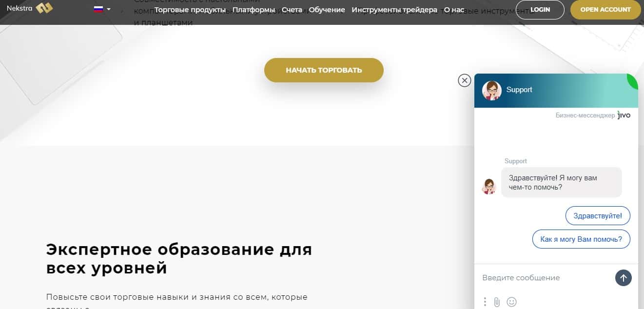This screenshot has height=309, width=644.
Task: Click the Экспертное образование для всех уровней heading
Action: click(179, 259)
